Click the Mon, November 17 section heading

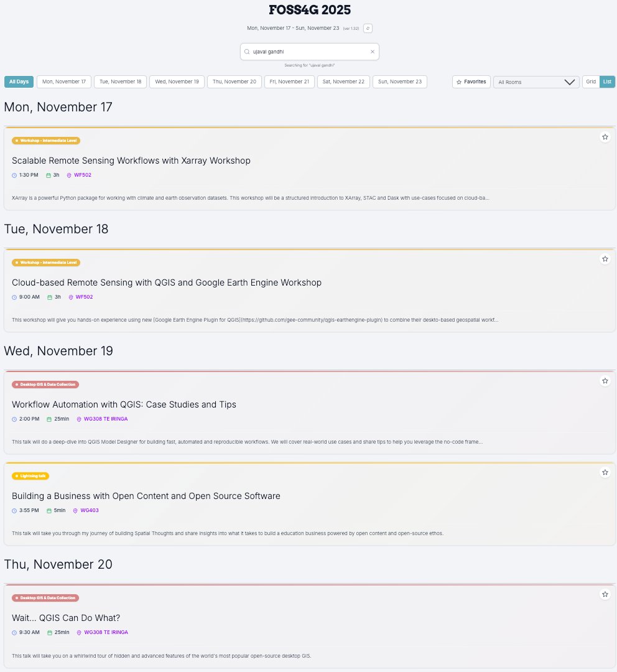[x=58, y=107]
